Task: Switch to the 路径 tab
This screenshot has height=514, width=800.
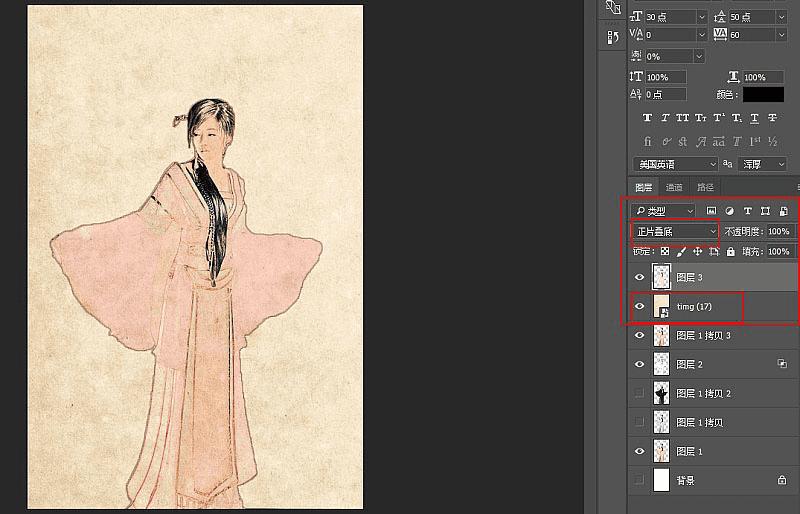Action: click(x=705, y=187)
